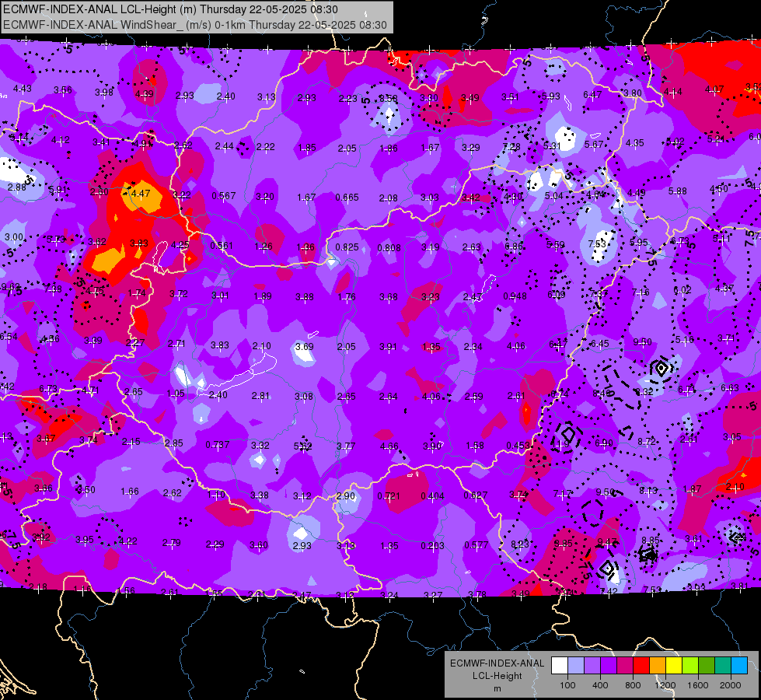Click the 1600 tick label in legend
761x700 pixels.
click(x=698, y=685)
